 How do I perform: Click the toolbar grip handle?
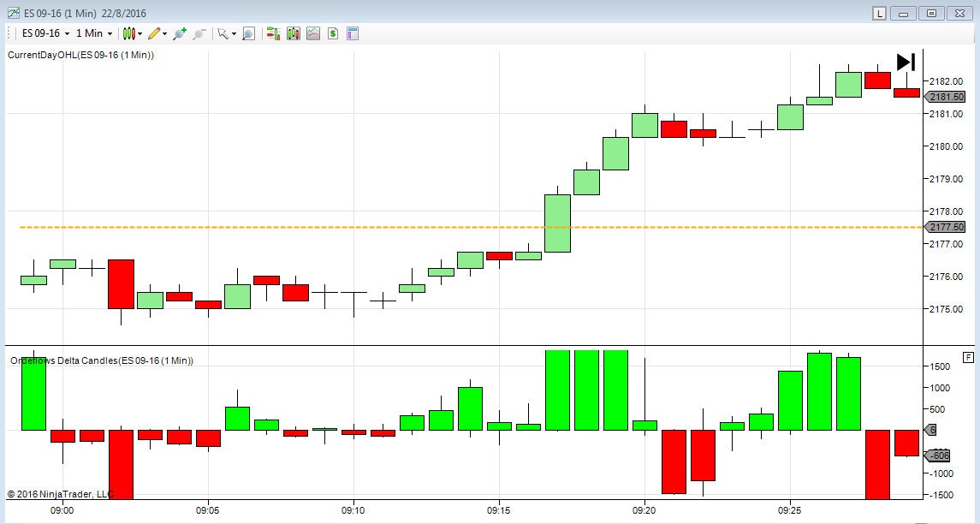coord(9,33)
